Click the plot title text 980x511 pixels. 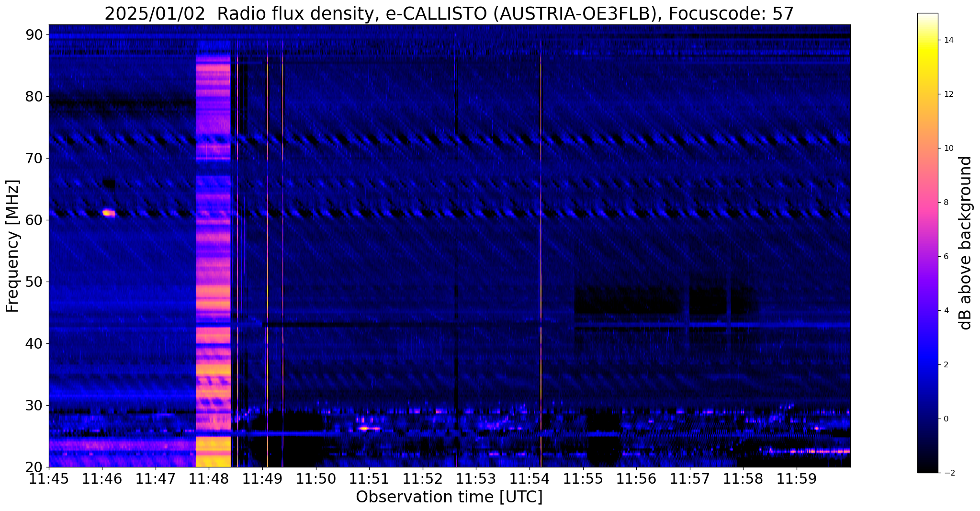click(449, 13)
